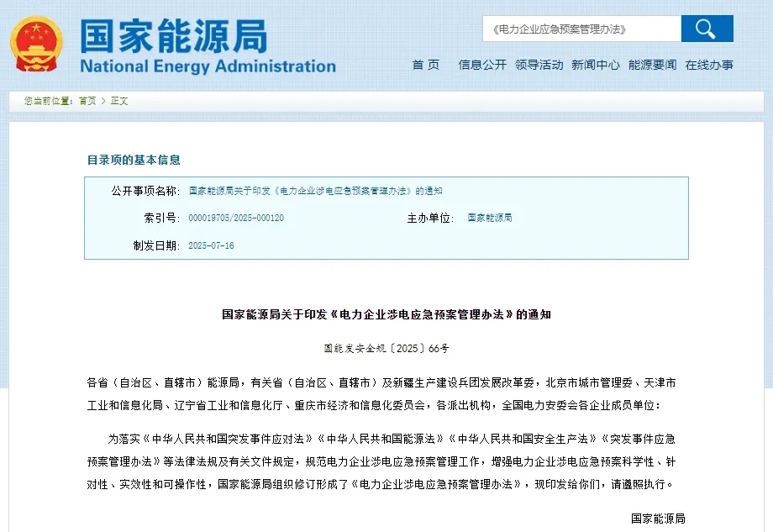
Task: Click the National Energy Administration English title
Action: click(x=208, y=66)
